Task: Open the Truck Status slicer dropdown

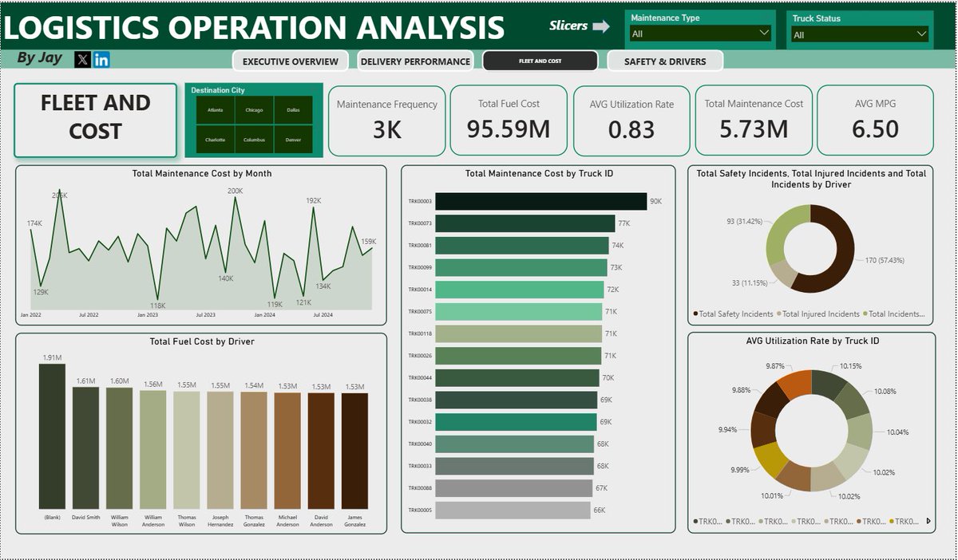Action: [x=860, y=34]
